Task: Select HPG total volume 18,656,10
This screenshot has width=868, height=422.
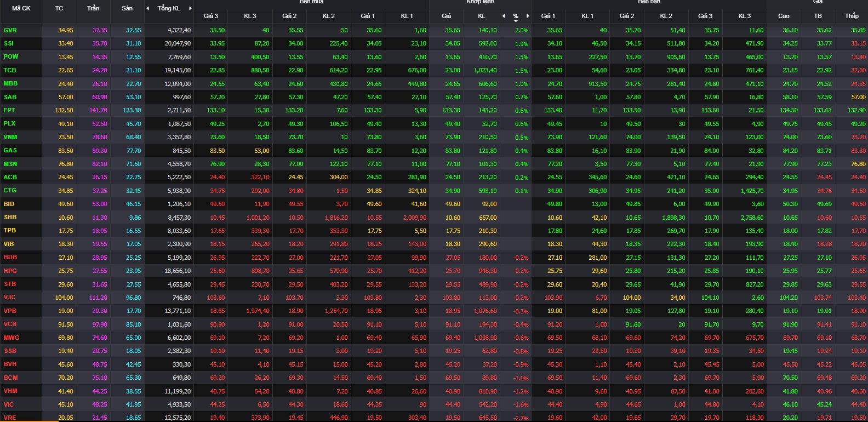Action: [178, 271]
